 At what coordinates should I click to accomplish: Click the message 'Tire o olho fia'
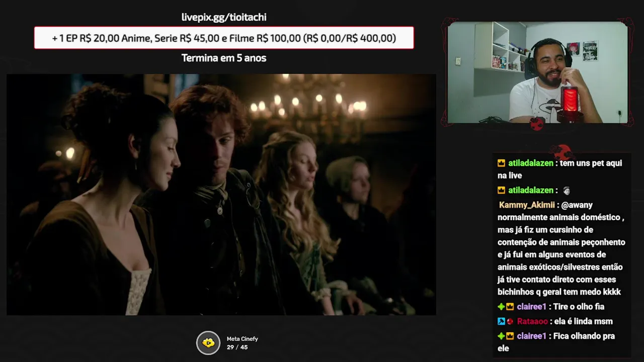[579, 307]
